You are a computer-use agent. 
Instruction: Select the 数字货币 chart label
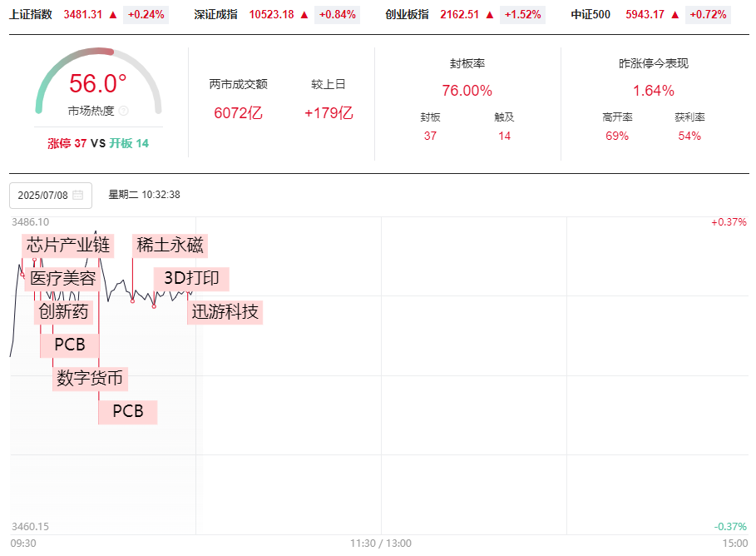(90, 379)
